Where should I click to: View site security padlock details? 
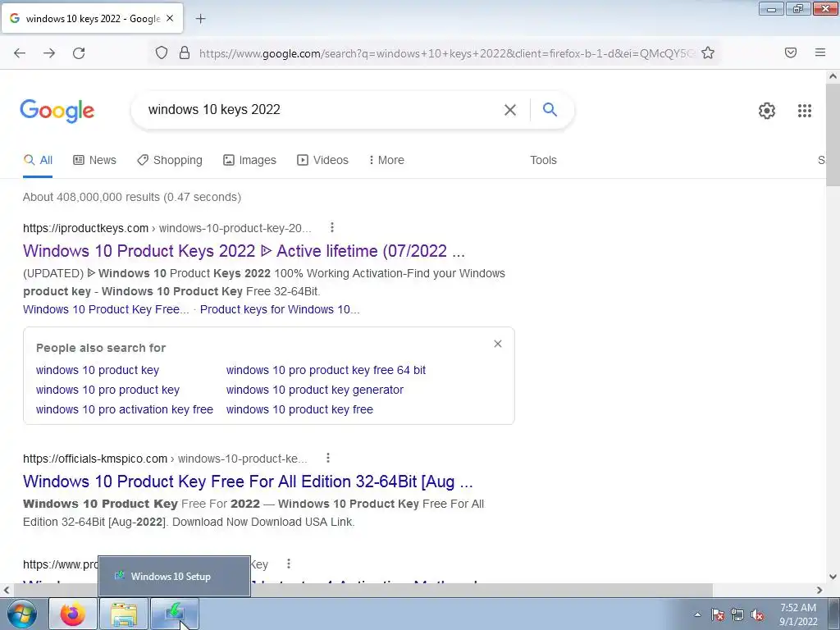point(185,53)
